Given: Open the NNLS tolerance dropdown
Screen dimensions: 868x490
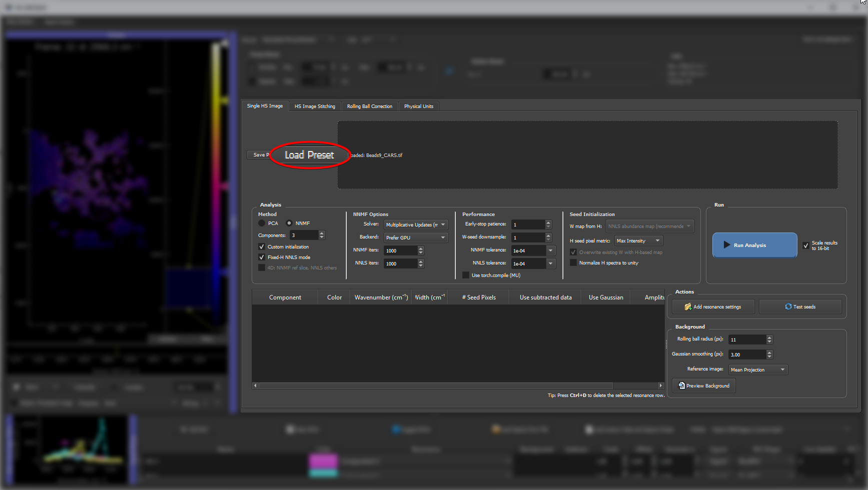Looking at the screenshot, I should pos(551,263).
